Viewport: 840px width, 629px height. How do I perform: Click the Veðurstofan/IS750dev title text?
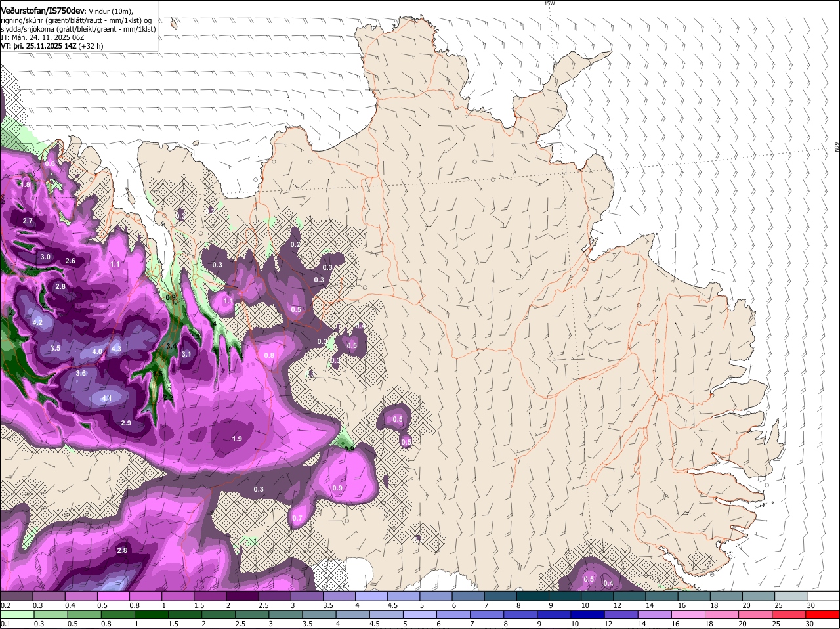tap(43, 11)
